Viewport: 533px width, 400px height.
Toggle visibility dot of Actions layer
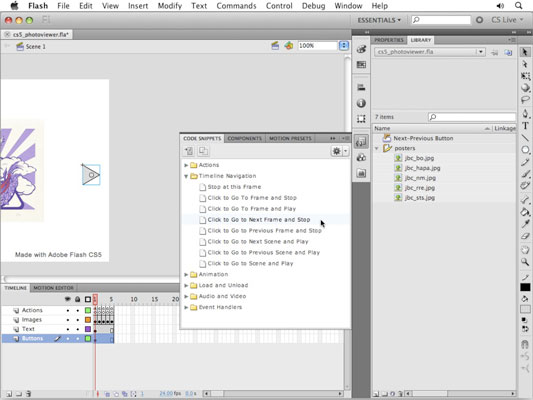click(x=68, y=310)
